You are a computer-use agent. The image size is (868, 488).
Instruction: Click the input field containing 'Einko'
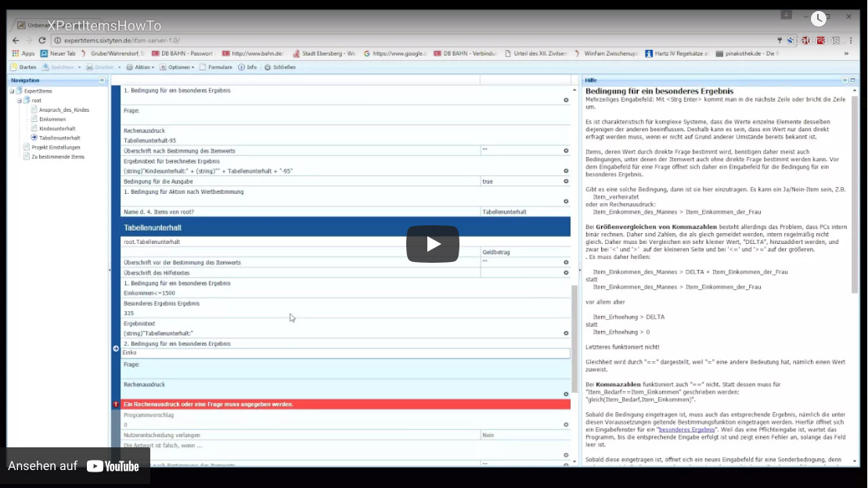[344, 353]
